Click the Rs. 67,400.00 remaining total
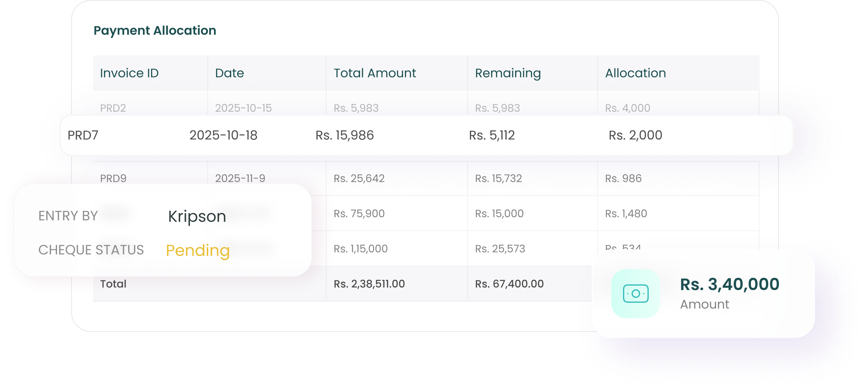 click(509, 284)
